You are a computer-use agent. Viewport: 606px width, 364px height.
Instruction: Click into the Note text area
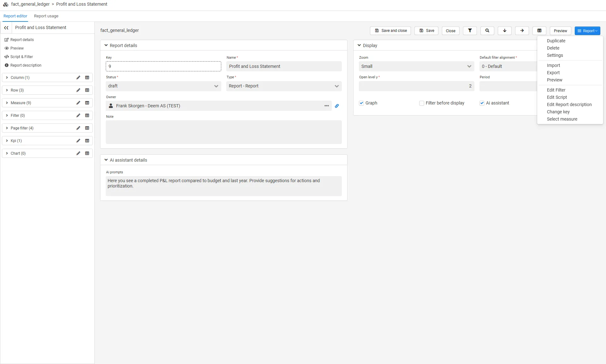coord(224,132)
